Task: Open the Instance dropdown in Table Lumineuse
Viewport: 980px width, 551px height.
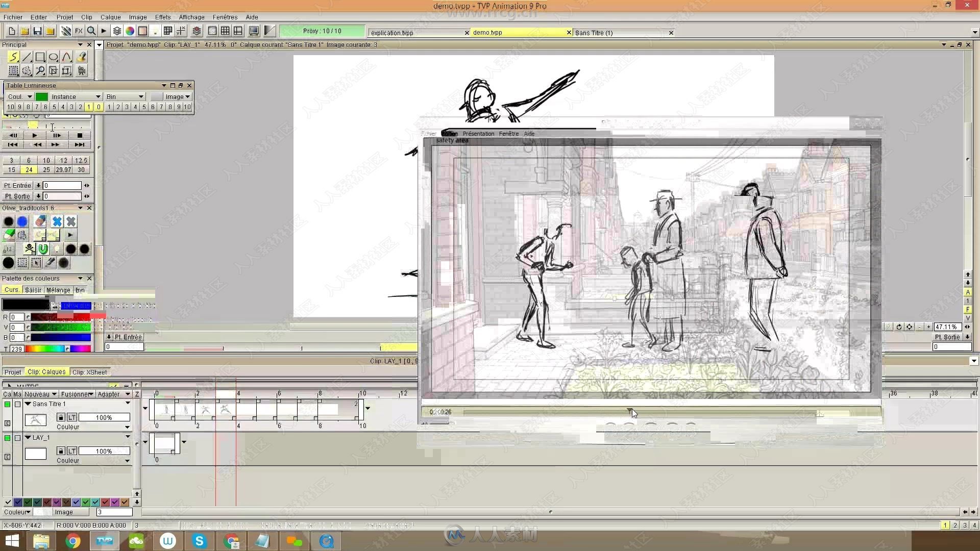Action: (76, 96)
